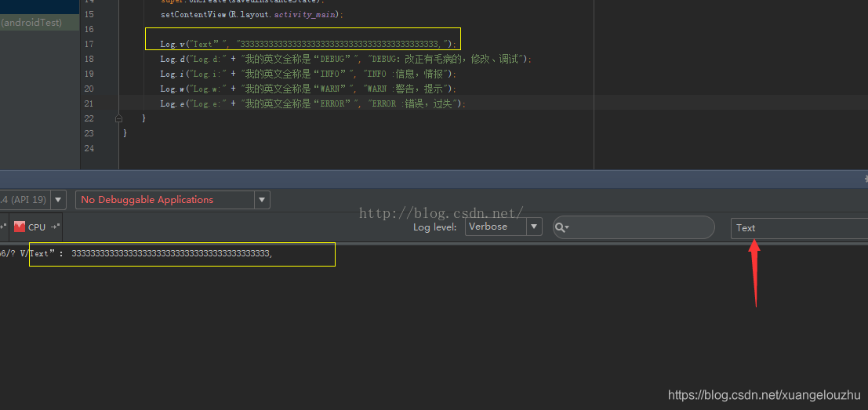Collapse the method fold marker at line 22
Image resolution: width=868 pixels, height=410 pixels.
click(x=118, y=118)
